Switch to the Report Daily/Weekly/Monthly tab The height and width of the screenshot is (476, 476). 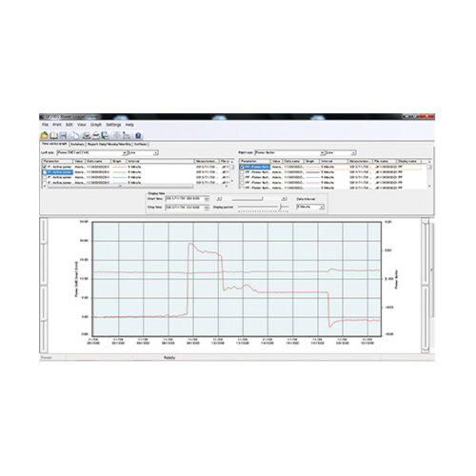[109, 145]
